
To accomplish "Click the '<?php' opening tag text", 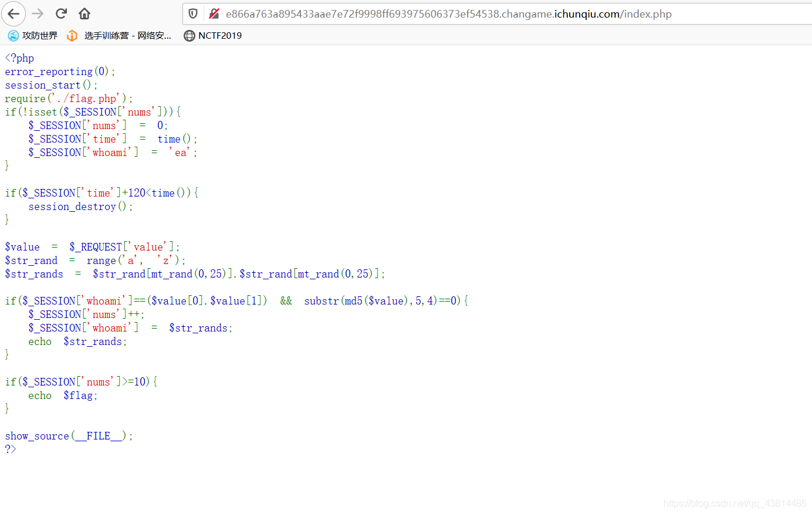I will (19, 58).
